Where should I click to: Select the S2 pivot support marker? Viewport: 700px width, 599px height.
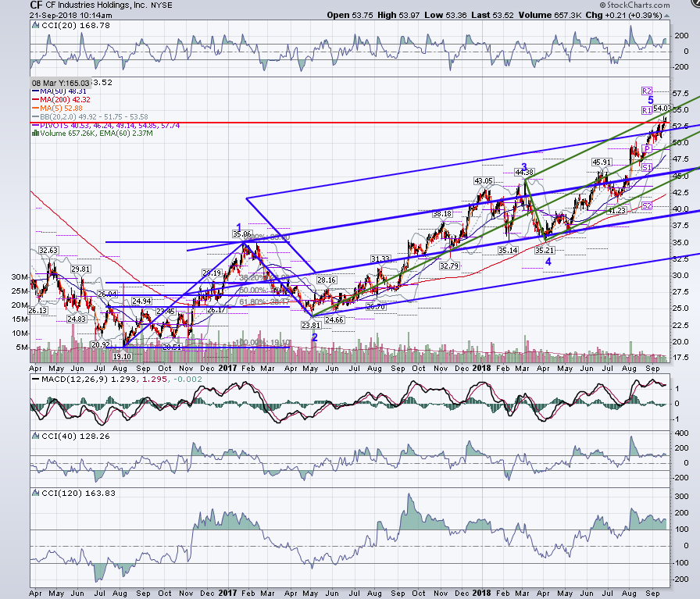tap(647, 205)
